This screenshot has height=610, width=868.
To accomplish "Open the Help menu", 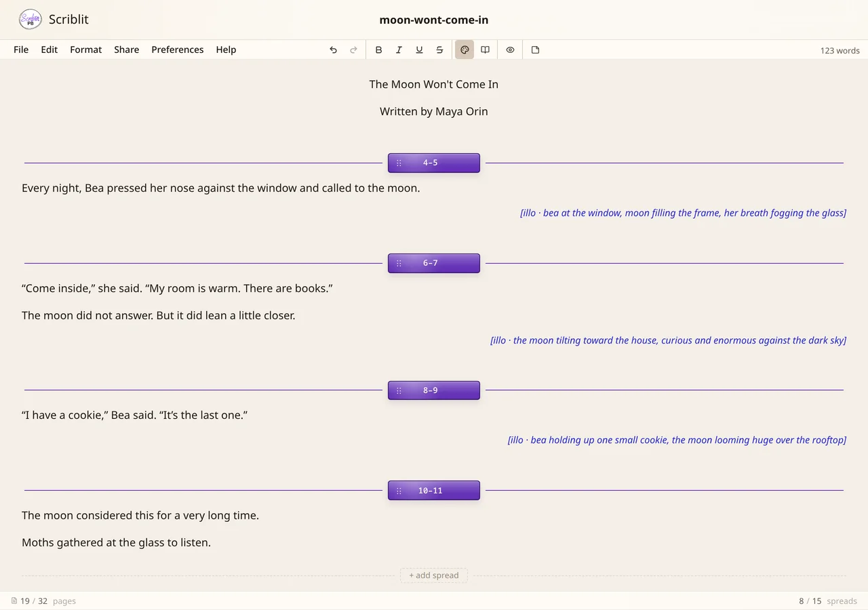I will 226,49.
